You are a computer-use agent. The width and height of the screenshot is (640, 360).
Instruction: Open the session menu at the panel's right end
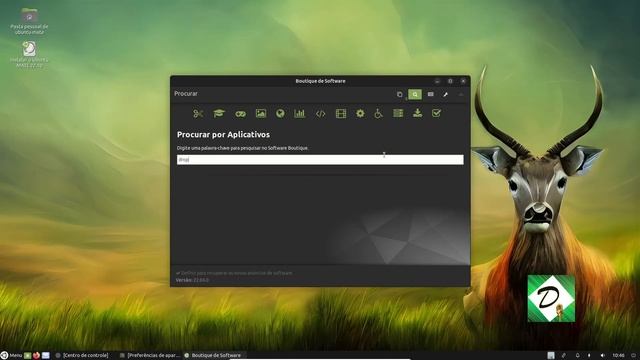pos(634,356)
